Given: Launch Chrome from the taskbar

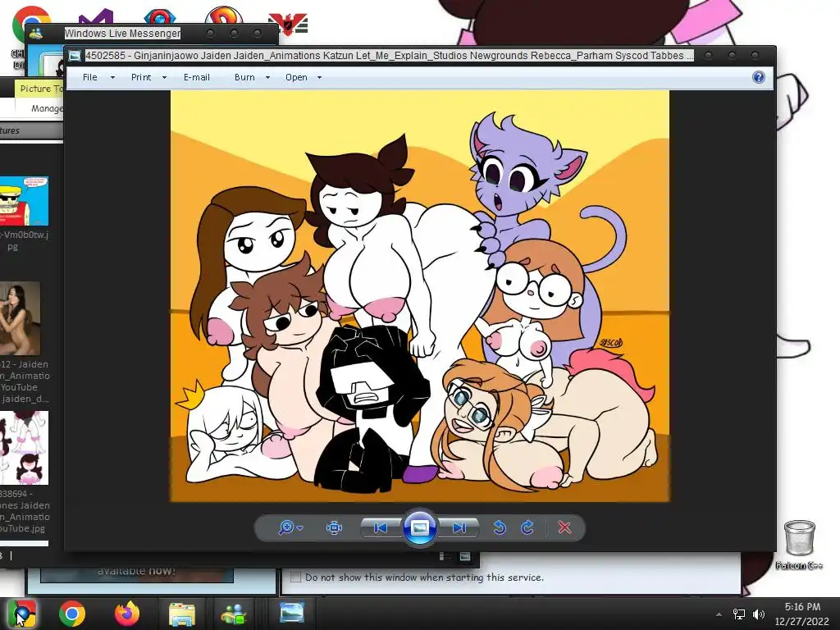Looking at the screenshot, I should (72, 614).
